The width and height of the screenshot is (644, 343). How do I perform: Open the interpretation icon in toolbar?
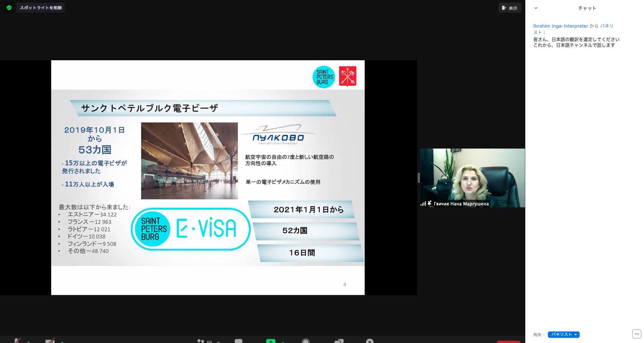(x=370, y=341)
